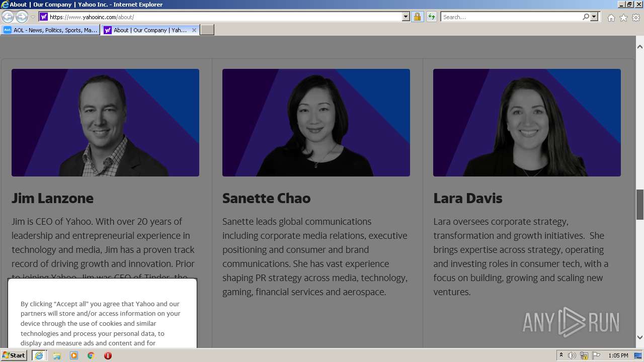
Task: Open the Windows Start menu
Action: [14, 355]
